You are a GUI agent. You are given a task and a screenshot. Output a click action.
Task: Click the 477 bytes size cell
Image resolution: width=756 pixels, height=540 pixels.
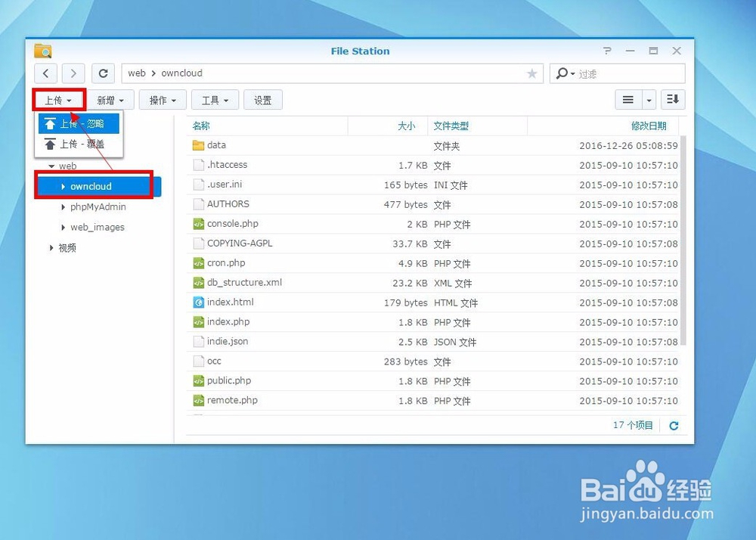coord(405,204)
